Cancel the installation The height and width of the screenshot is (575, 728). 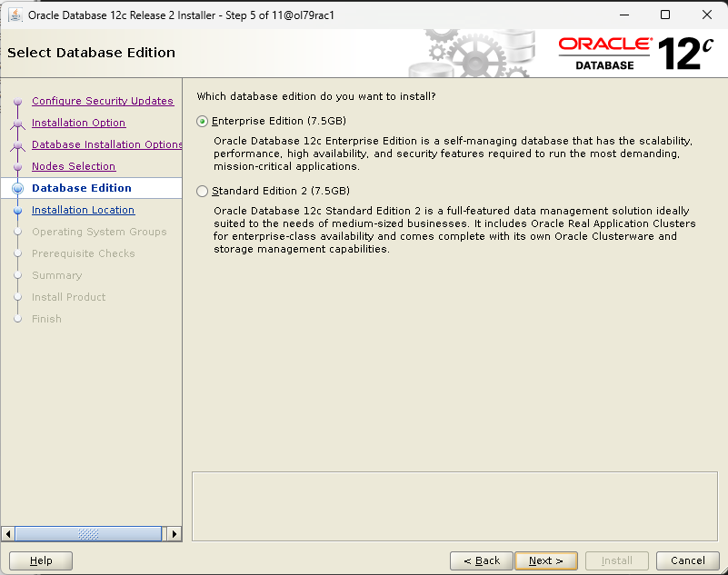click(688, 560)
